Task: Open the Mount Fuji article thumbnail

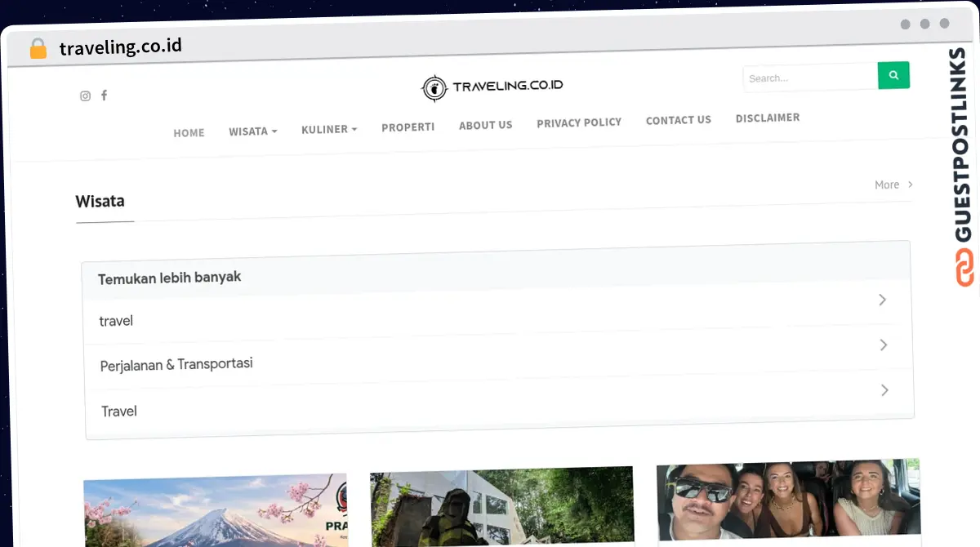Action: point(216,511)
